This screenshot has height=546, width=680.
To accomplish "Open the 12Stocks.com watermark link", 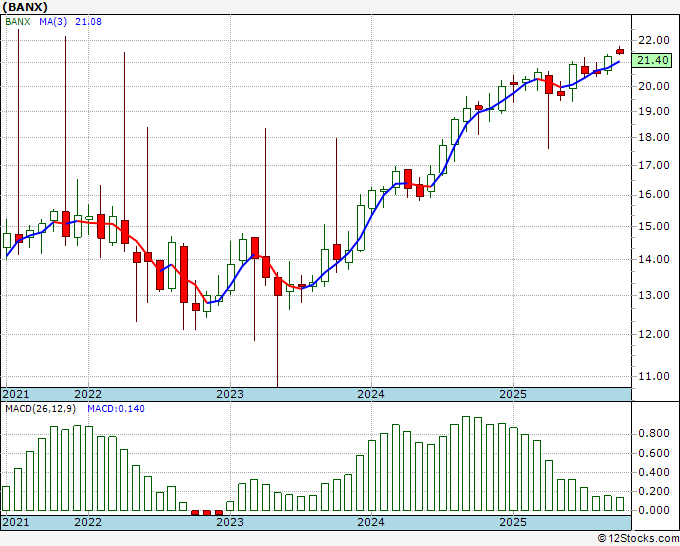I will (x=638, y=539).
